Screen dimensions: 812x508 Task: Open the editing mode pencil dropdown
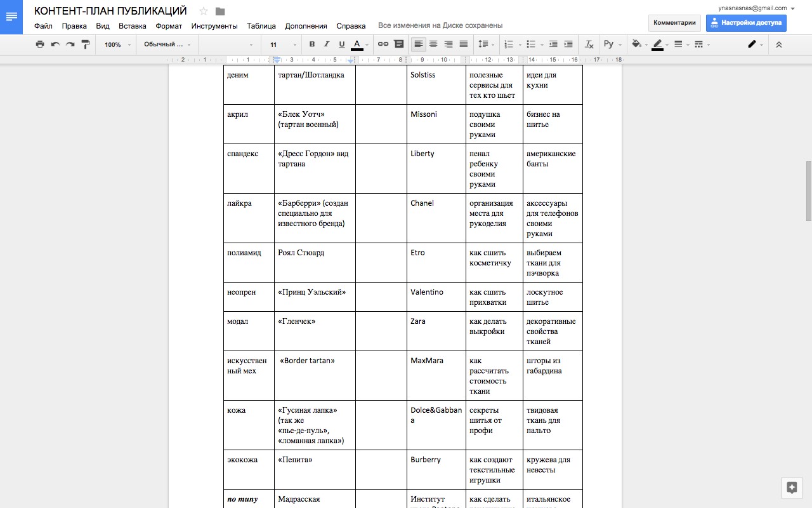pyautogui.click(x=755, y=44)
